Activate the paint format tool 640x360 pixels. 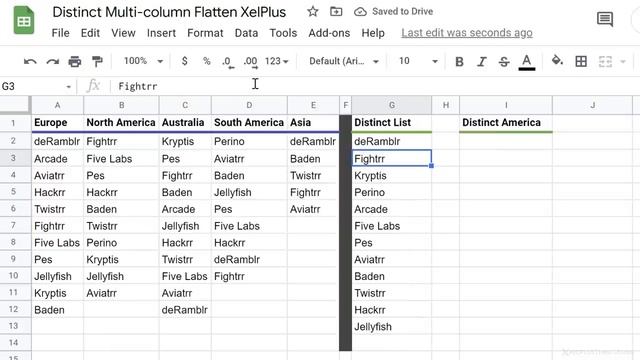[x=97, y=62]
